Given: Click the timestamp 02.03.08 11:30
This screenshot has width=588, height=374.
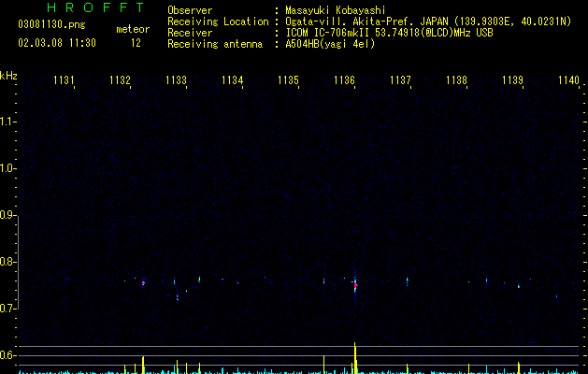Looking at the screenshot, I should pos(57,43).
